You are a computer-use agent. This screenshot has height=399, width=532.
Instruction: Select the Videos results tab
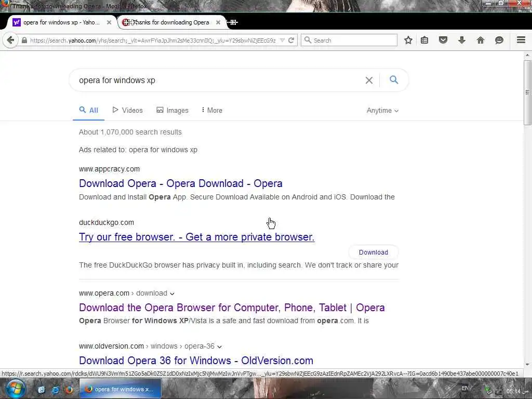tap(128, 110)
